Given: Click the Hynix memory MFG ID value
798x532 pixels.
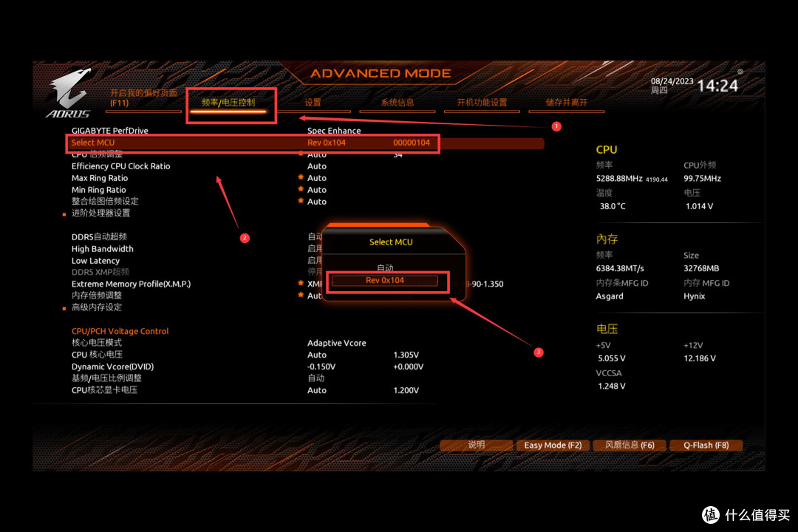Looking at the screenshot, I should (694, 296).
